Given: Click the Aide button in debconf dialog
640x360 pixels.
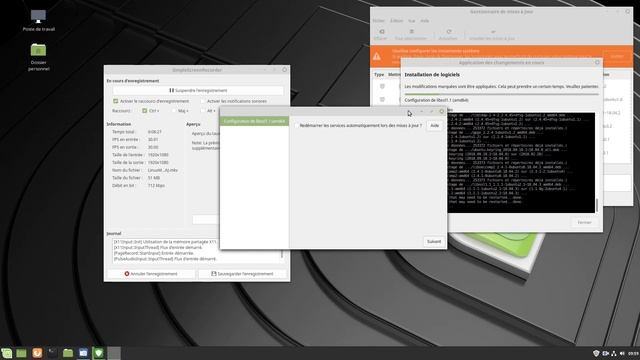Looking at the screenshot, I should click(434, 126).
